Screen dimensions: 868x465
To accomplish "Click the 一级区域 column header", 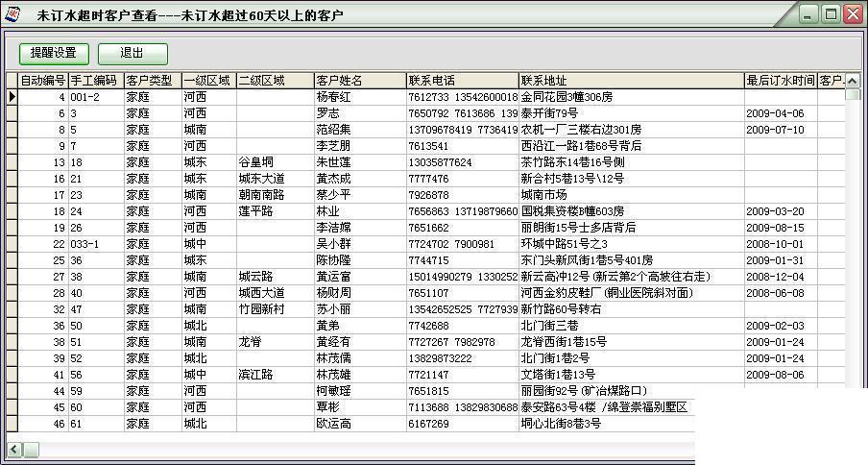I will pyautogui.click(x=208, y=81).
